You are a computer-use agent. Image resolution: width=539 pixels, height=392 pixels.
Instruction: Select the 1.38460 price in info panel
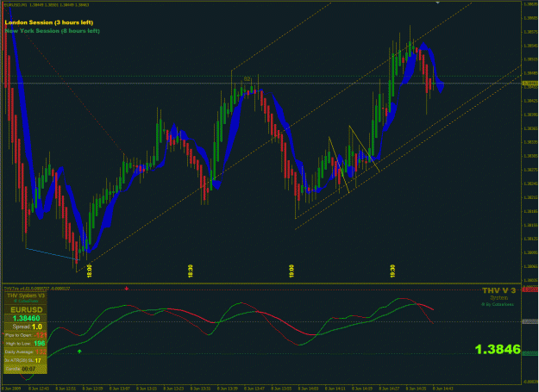(x=27, y=318)
